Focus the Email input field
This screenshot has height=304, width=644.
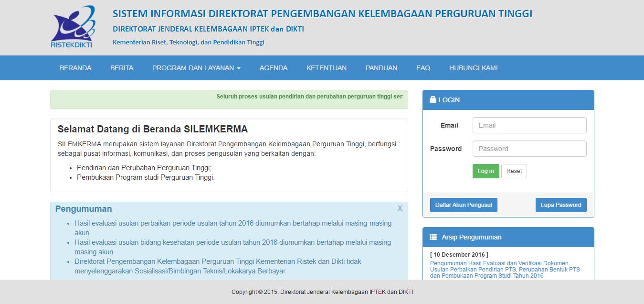529,125
